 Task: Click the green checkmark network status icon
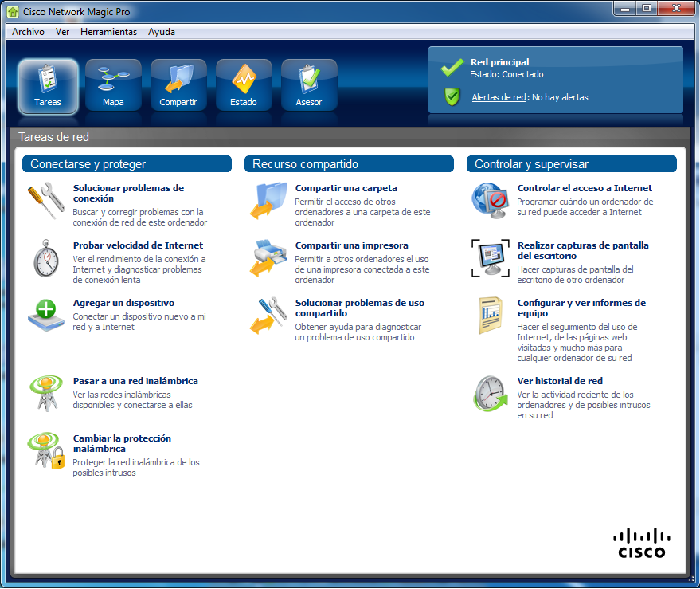[x=452, y=68]
